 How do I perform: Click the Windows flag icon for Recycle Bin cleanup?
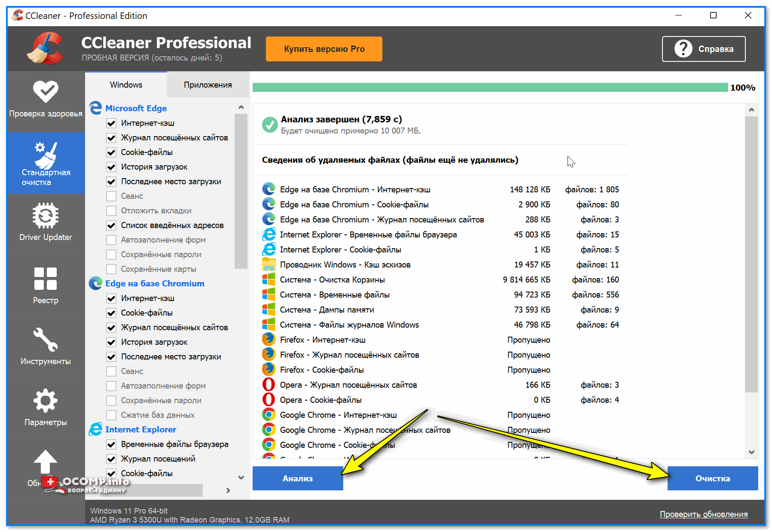pos(269,280)
